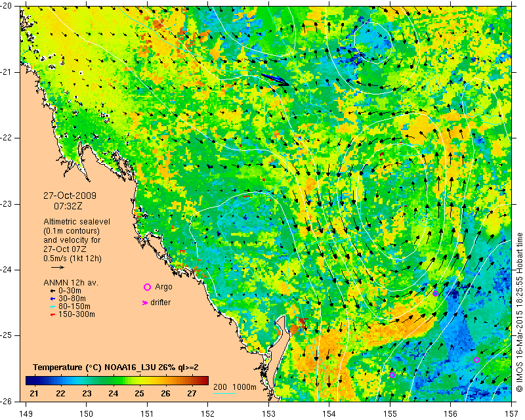This screenshot has height=420, width=525.
Task: Click the cyan 80-150m arrow legend symbol
Action: (52, 306)
